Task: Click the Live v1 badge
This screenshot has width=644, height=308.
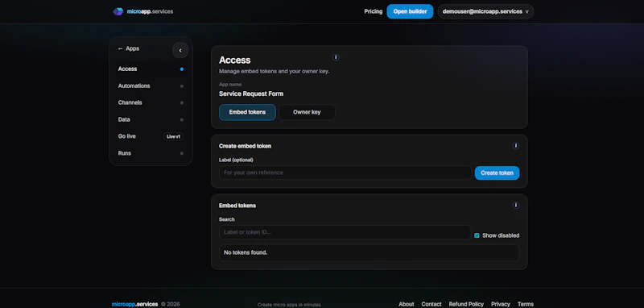Action: pyautogui.click(x=173, y=136)
